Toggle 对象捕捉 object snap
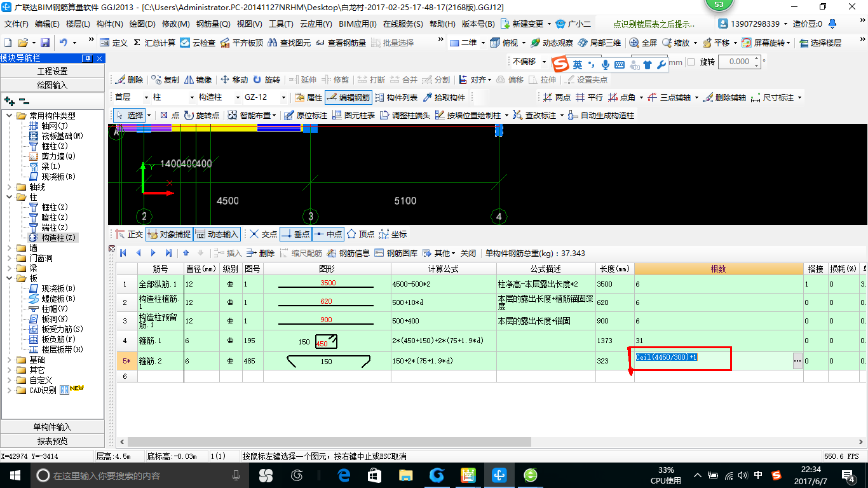This screenshot has width=868, height=488. click(168, 234)
